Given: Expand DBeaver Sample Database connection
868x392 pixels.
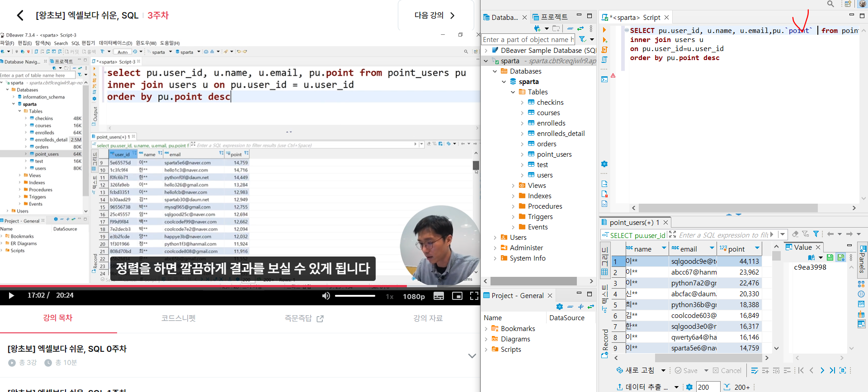Looking at the screenshot, I should tap(486, 51).
